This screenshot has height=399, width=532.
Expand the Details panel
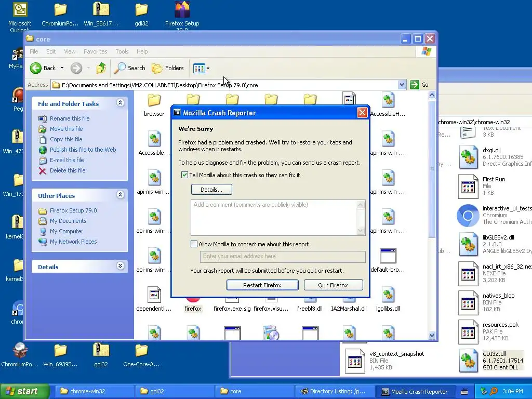120,266
